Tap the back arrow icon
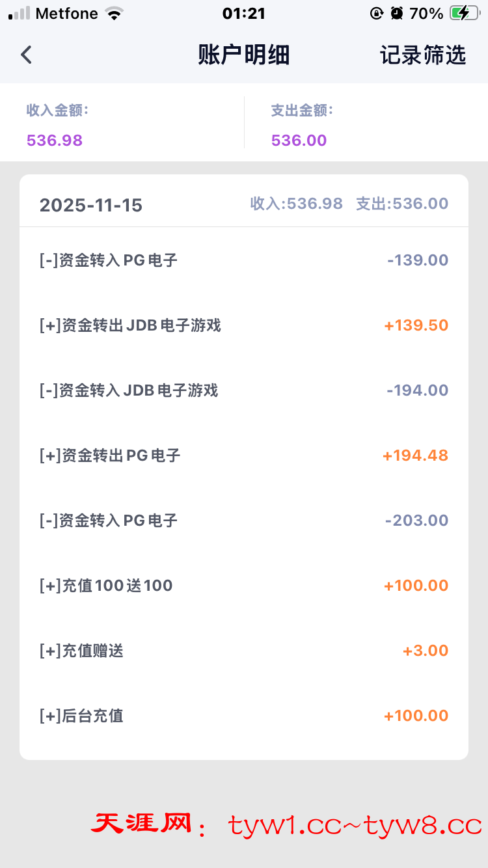The height and width of the screenshot is (868, 488). coord(26,55)
